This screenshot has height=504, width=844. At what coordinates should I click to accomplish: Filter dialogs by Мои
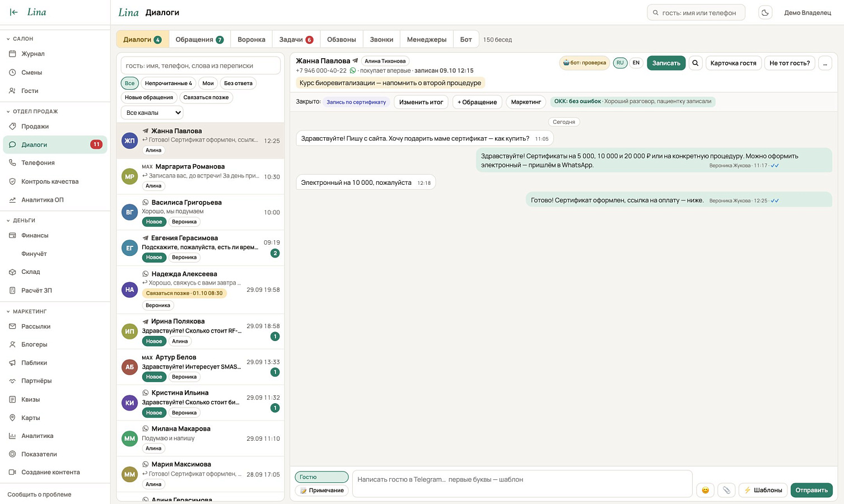tap(208, 83)
